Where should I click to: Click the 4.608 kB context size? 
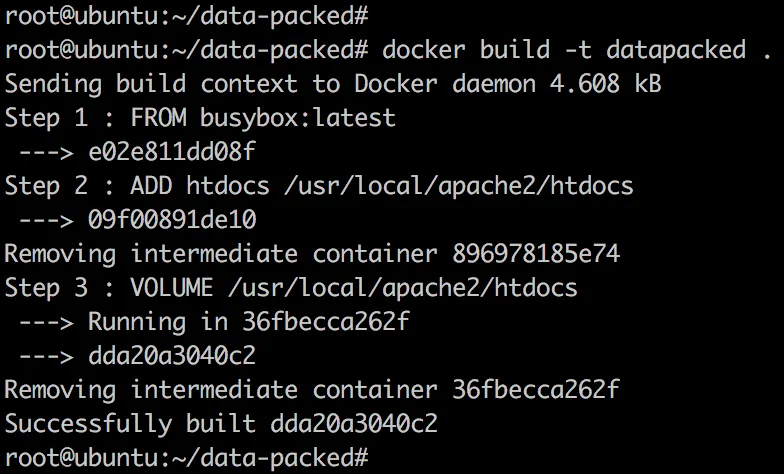pos(612,83)
